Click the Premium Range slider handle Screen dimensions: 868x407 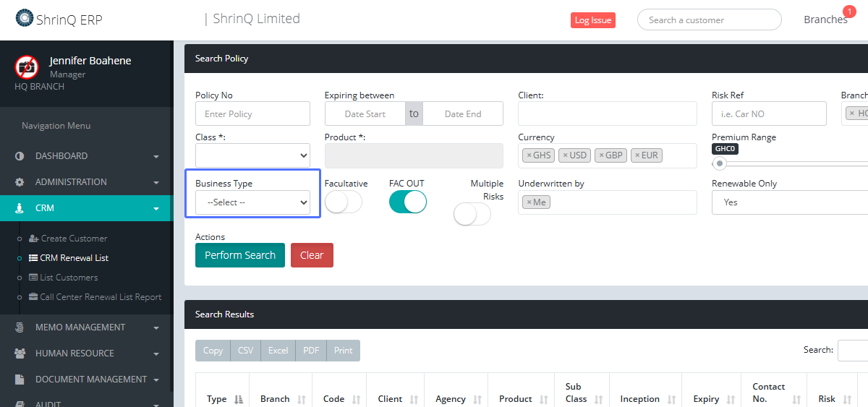click(x=719, y=163)
